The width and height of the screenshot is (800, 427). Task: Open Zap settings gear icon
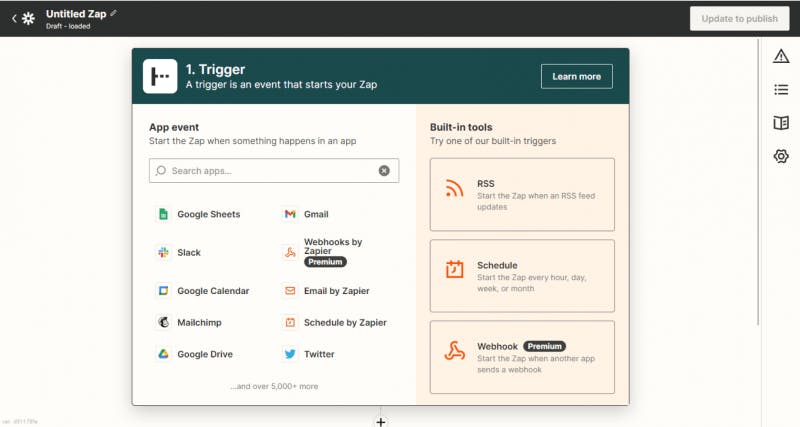781,156
